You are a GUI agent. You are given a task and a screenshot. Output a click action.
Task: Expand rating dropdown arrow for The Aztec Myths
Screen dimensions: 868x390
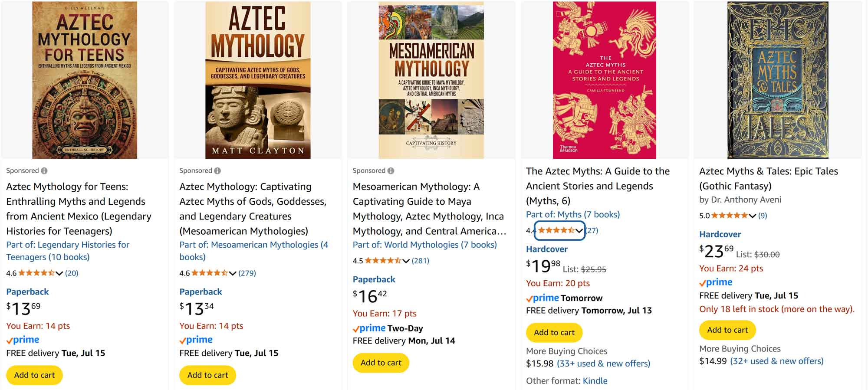pyautogui.click(x=579, y=231)
